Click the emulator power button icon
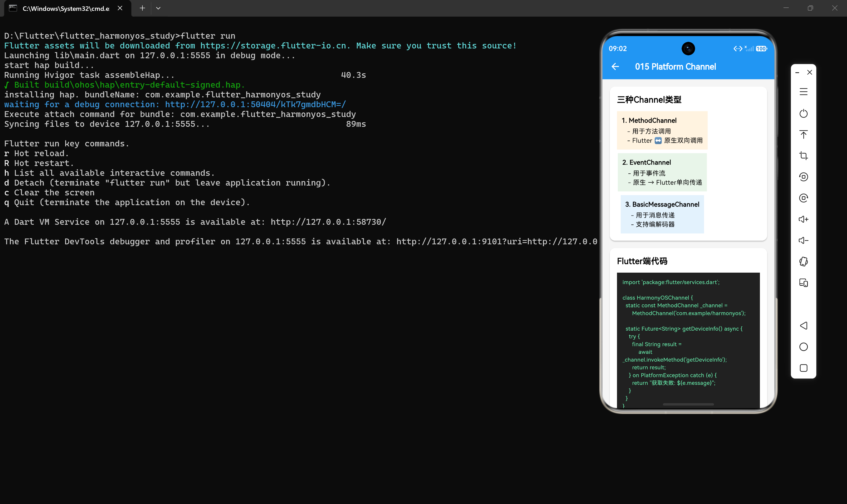The height and width of the screenshot is (504, 847). point(803,113)
